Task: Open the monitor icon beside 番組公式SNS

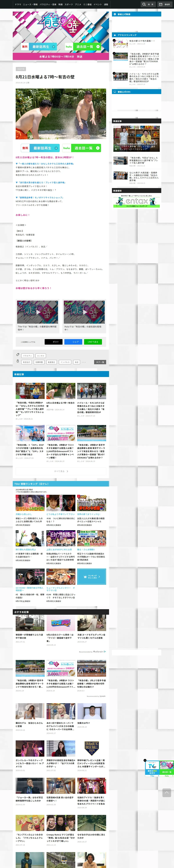Action: [115, 92]
